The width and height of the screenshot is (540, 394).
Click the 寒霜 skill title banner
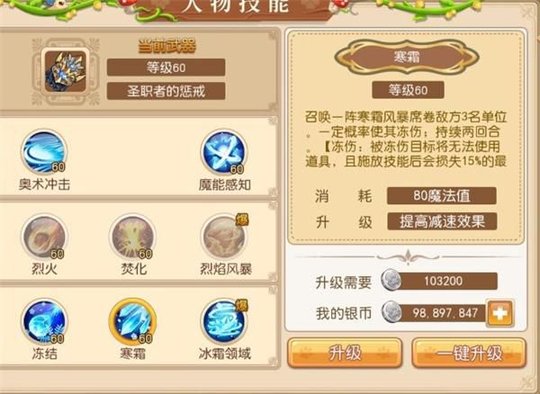coord(407,57)
